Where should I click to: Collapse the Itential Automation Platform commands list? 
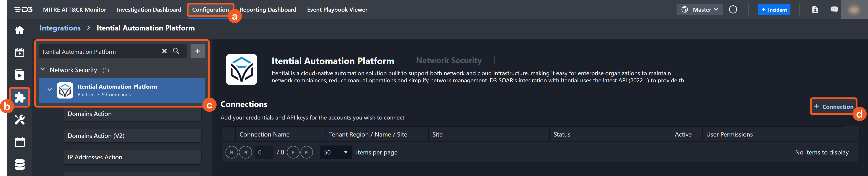click(50, 90)
